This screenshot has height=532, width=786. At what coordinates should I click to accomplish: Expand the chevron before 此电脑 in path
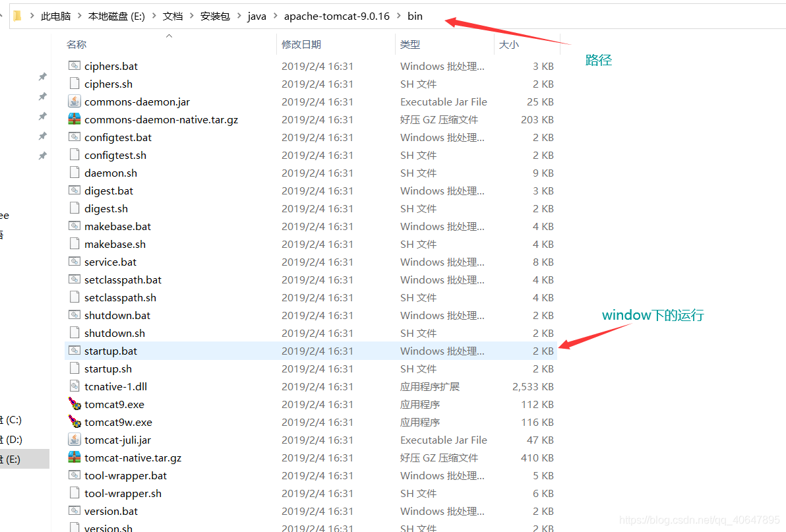point(32,16)
